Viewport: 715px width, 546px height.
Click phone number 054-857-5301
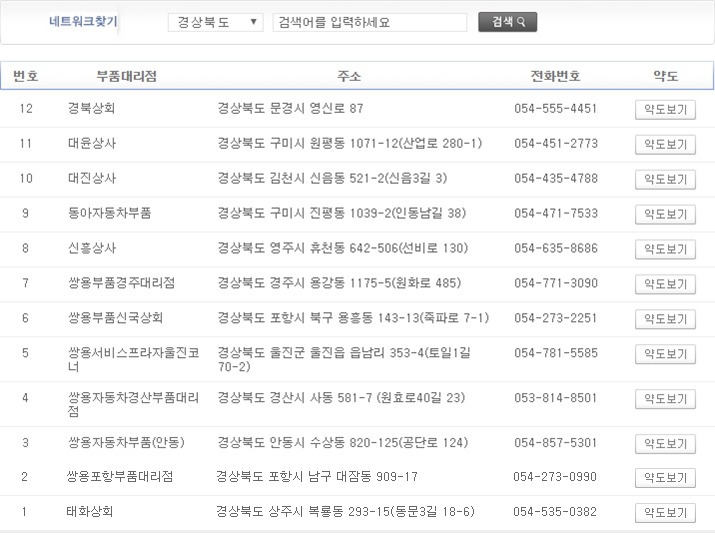coord(555,442)
